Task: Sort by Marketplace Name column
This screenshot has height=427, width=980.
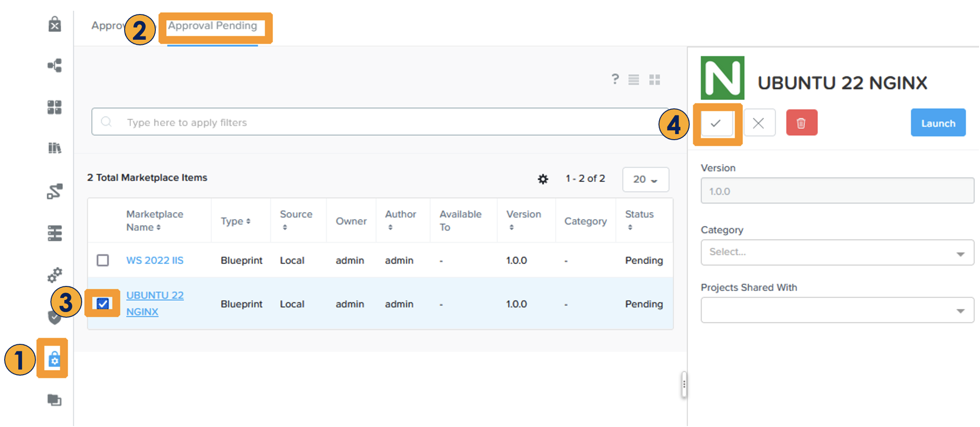Action: click(x=154, y=221)
